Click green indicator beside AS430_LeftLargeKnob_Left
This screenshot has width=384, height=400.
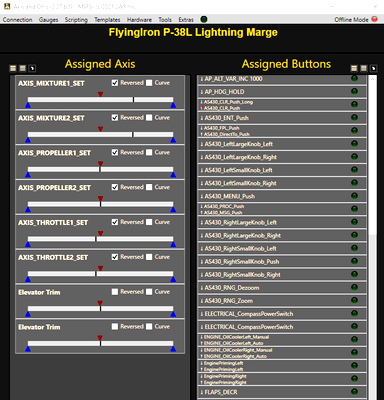coord(354,144)
